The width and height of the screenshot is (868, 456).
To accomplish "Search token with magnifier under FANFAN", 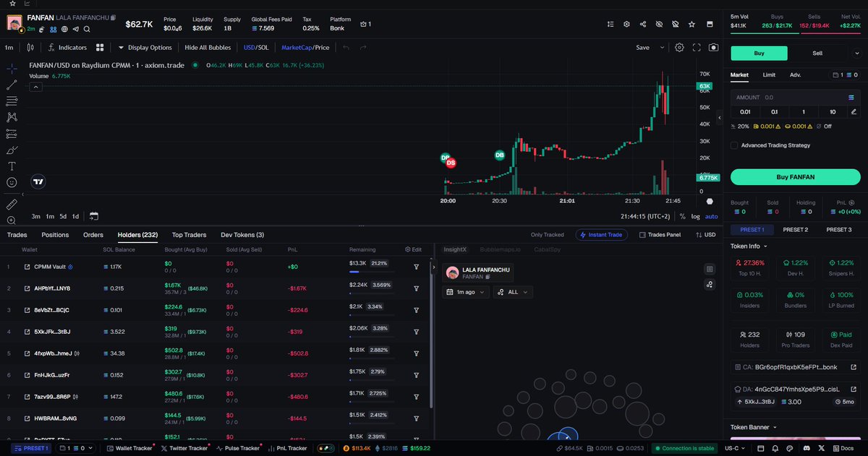I will click(x=87, y=29).
